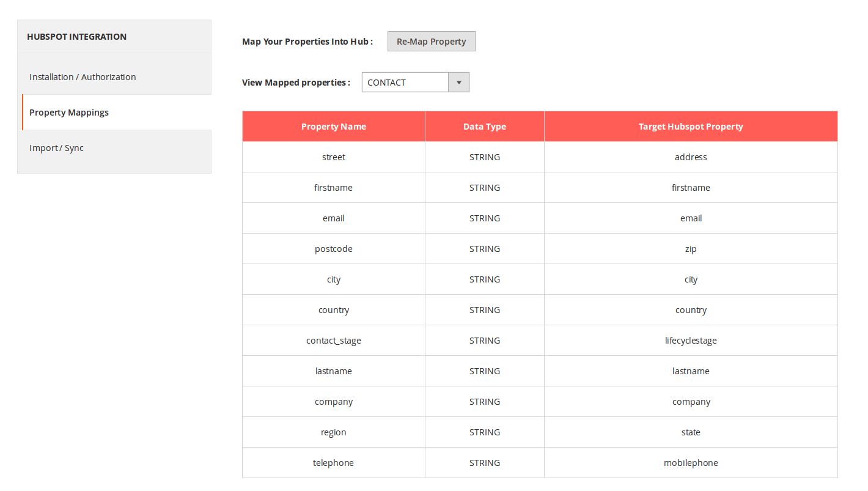Click the HUBSPOT INTEGRATION sidebar heading
868x491 pixels.
click(x=77, y=37)
